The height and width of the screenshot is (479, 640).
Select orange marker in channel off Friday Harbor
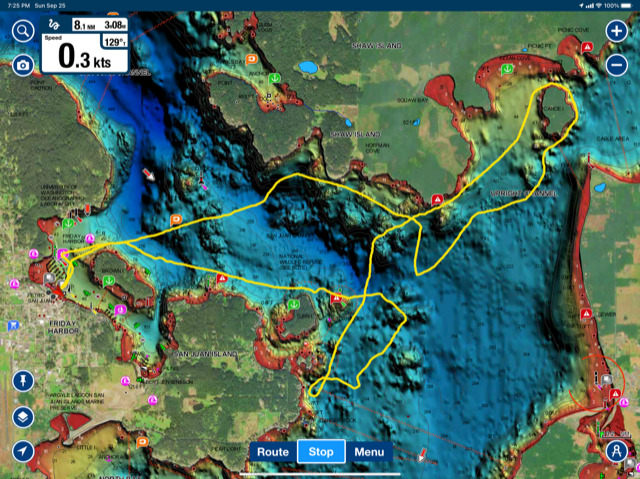pos(176,220)
